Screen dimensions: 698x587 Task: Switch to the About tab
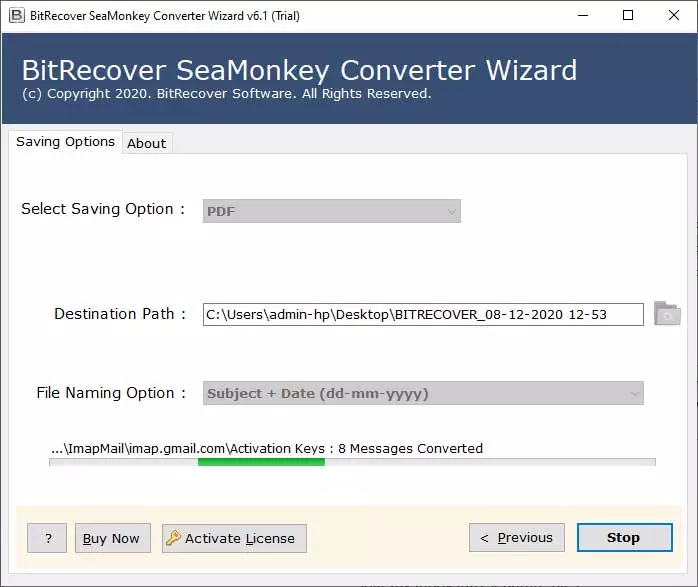146,143
